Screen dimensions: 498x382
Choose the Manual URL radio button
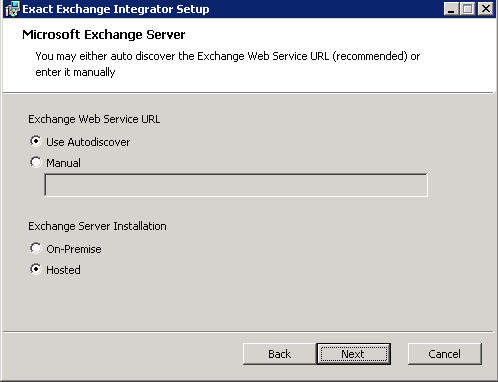(36, 162)
